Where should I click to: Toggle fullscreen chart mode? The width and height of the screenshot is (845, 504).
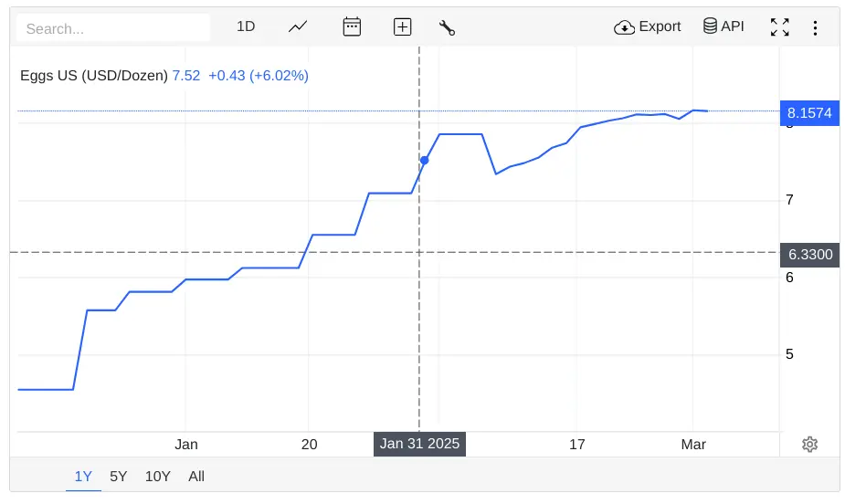[779, 27]
